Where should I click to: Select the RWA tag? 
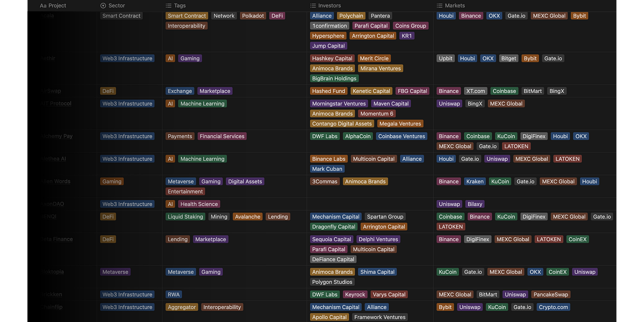point(174,295)
